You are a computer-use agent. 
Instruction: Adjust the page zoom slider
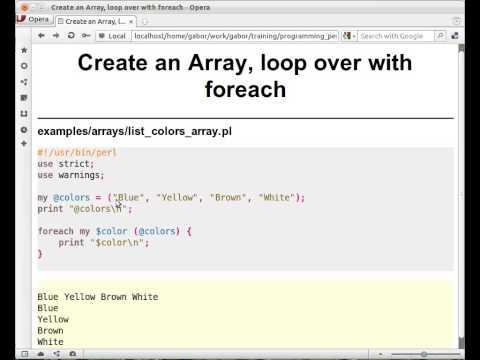pos(424,354)
